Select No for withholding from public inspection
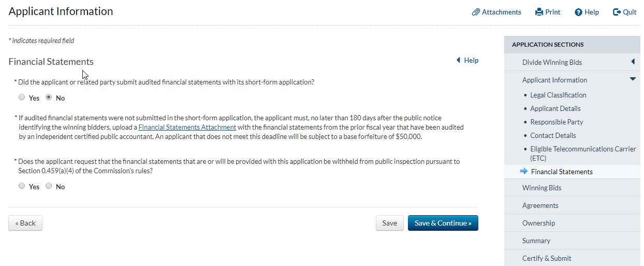Viewport: 644px width, 266px height. tap(49, 186)
